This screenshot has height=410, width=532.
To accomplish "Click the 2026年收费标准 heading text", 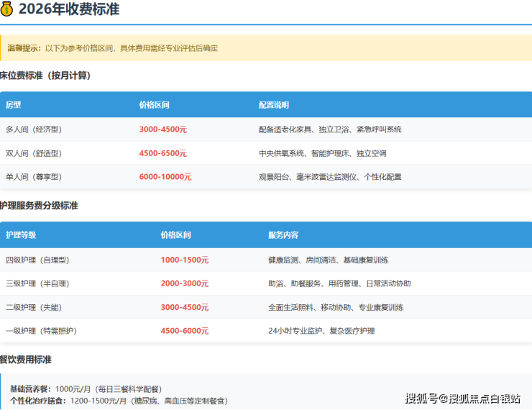I will pyautogui.click(x=69, y=10).
